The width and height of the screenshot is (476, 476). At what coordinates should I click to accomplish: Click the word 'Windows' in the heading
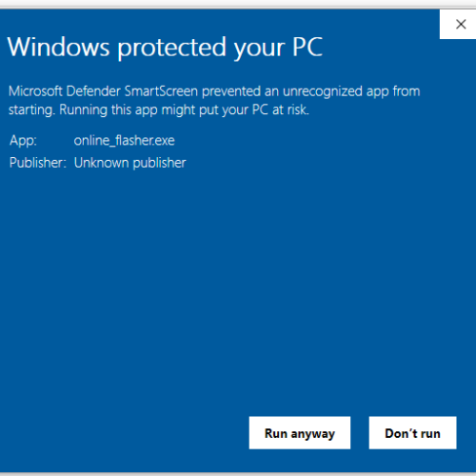point(58,47)
